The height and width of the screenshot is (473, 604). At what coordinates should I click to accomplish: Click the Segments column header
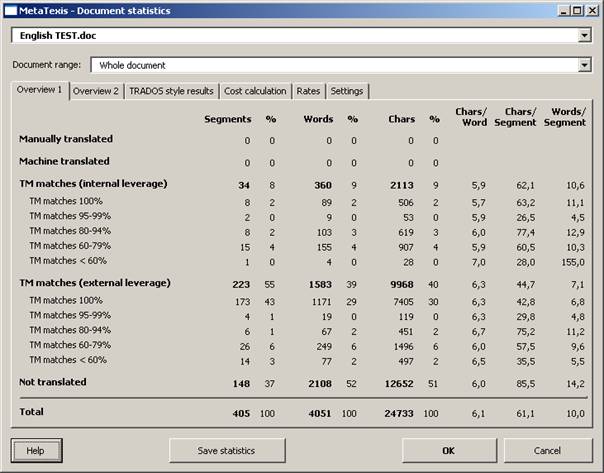click(x=228, y=119)
